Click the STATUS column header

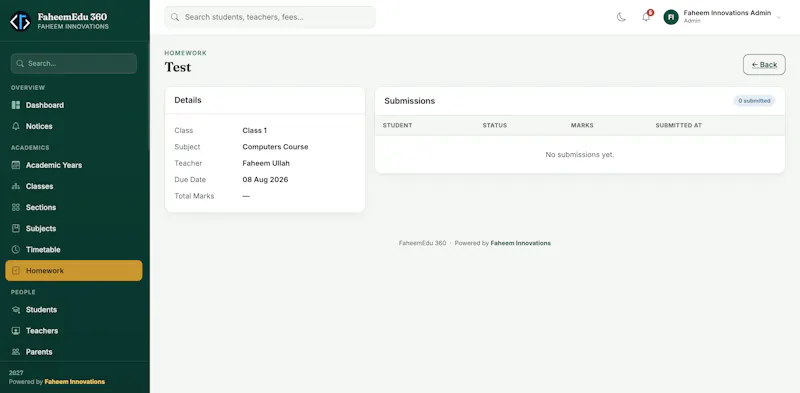coord(495,125)
